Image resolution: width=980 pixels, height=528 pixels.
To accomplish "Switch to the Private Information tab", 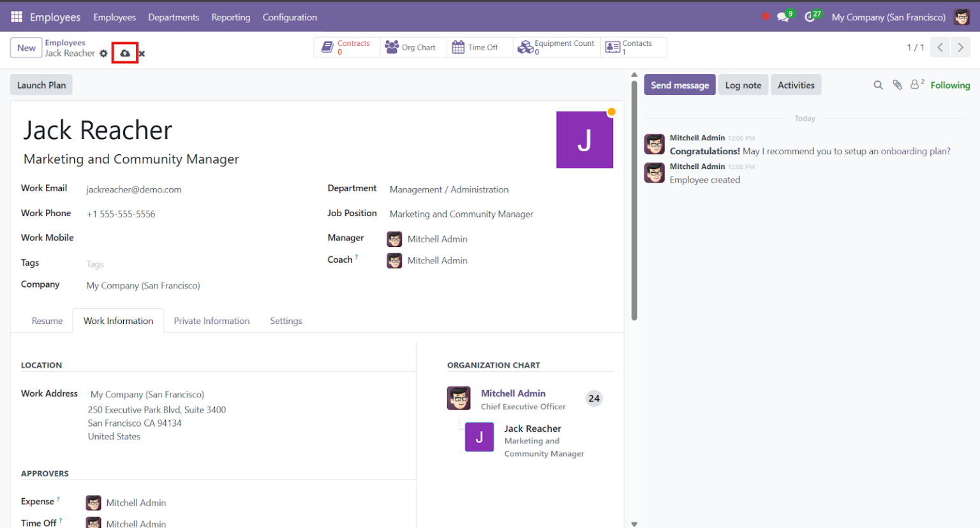I will (x=212, y=321).
